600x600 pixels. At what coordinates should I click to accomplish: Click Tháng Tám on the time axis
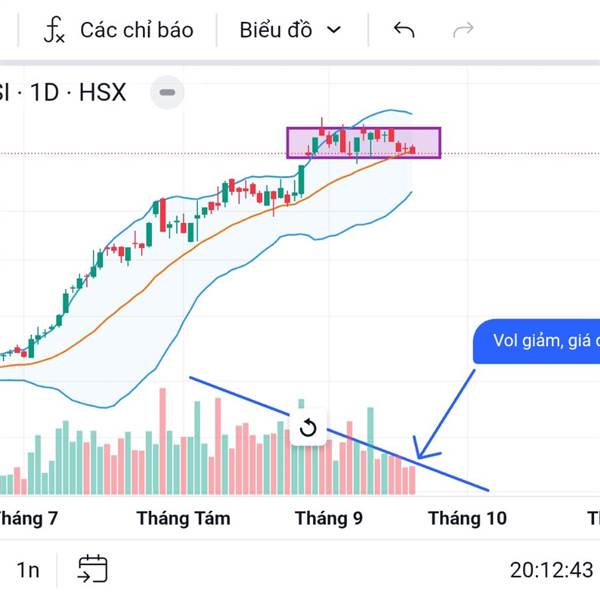coord(183,518)
